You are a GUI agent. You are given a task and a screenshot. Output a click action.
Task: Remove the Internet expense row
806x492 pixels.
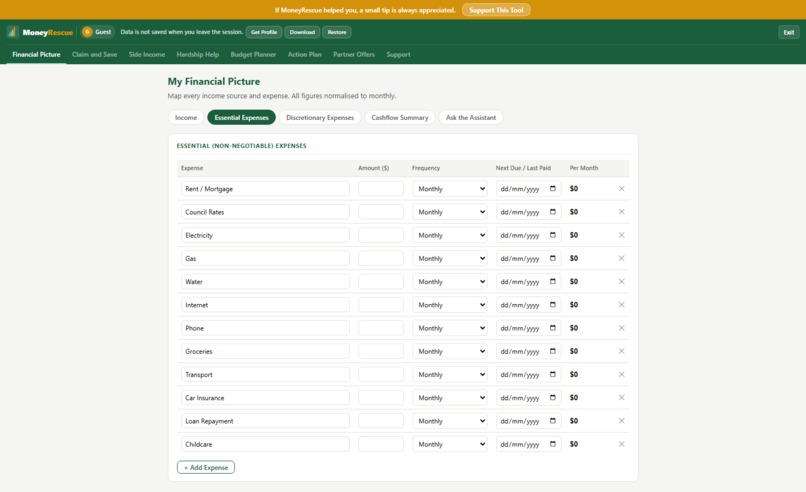click(x=621, y=305)
